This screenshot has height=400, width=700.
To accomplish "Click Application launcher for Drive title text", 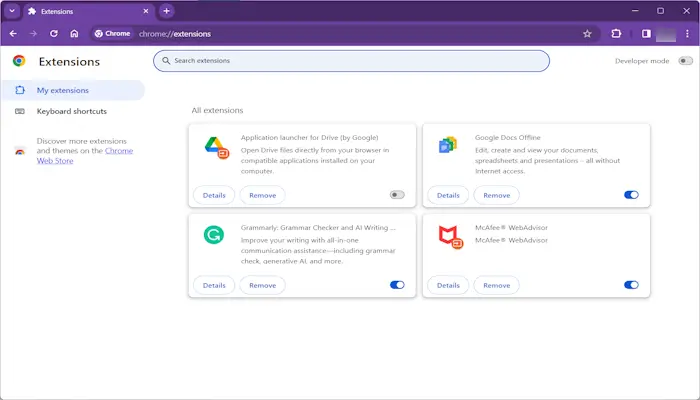I will (309, 138).
